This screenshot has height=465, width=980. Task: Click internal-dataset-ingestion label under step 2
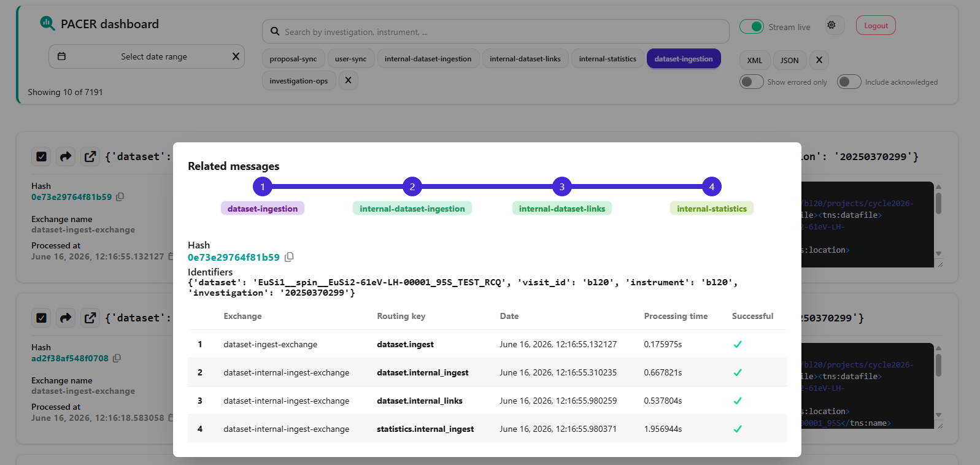(412, 209)
